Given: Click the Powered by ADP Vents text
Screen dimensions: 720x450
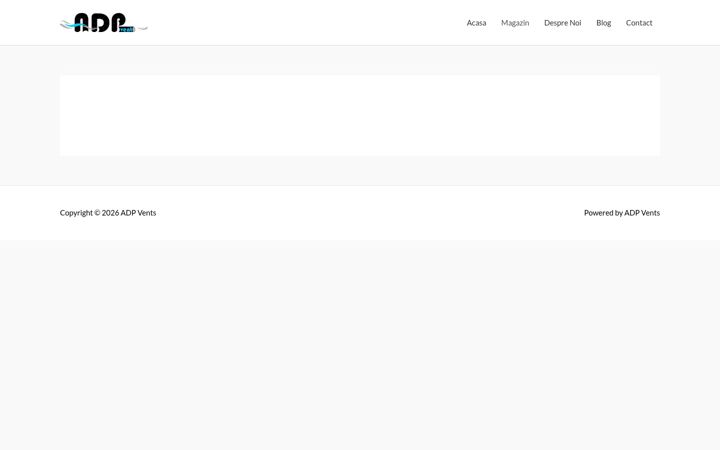Looking at the screenshot, I should pyautogui.click(x=622, y=213).
